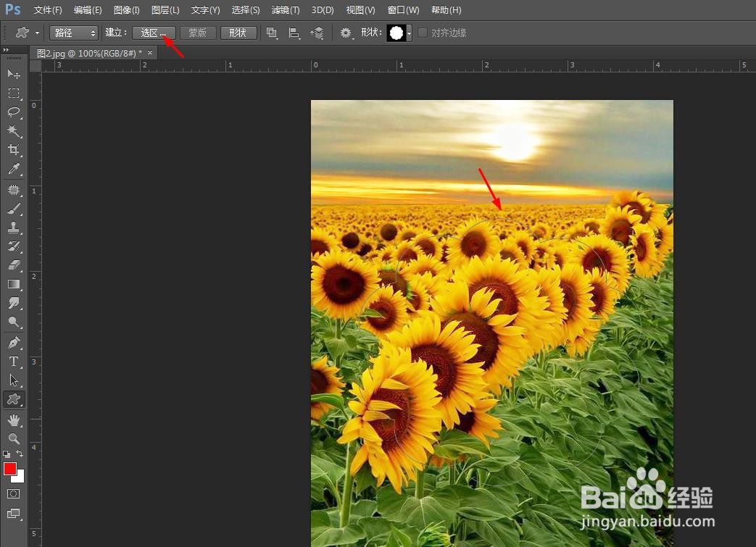This screenshot has height=547, width=756.
Task: Open the 帮助(H) menu
Action: pyautogui.click(x=446, y=9)
